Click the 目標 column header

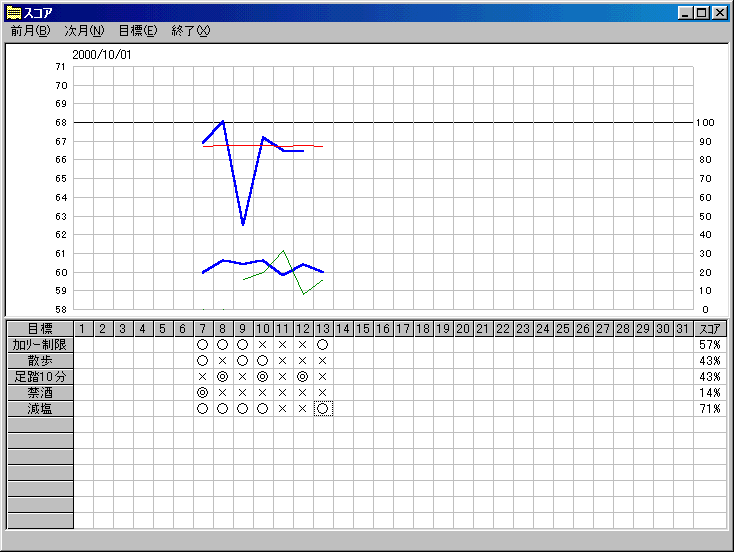pyautogui.click(x=40, y=329)
